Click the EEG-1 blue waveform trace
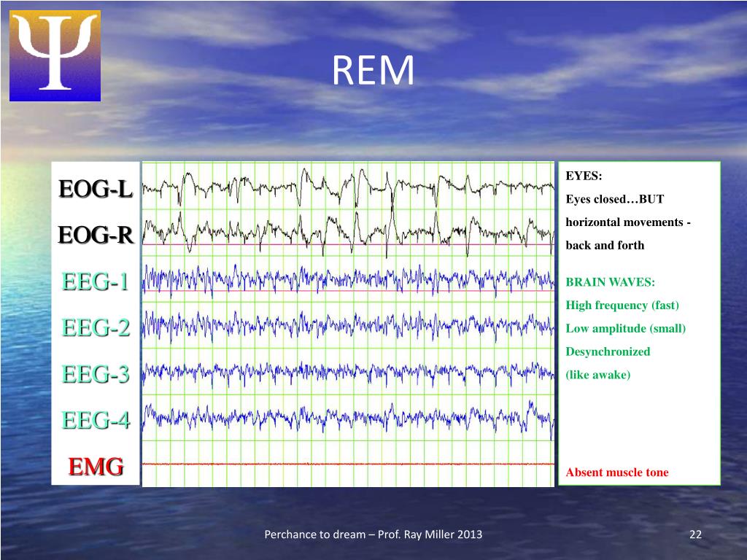 348,280
